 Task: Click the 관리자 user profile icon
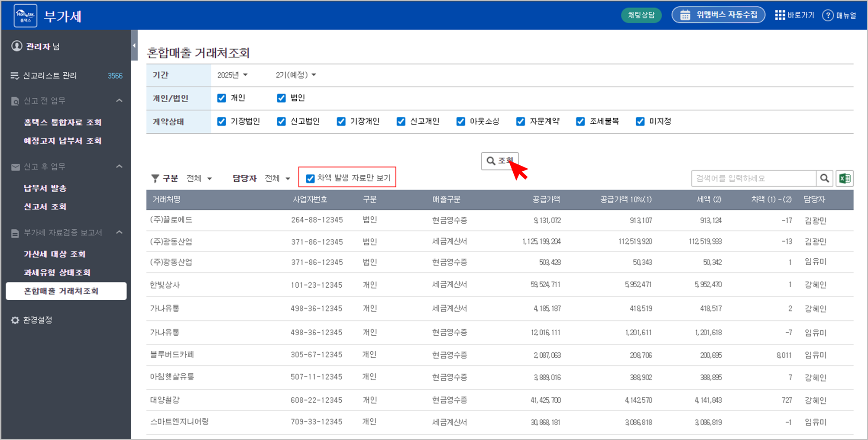[17, 46]
